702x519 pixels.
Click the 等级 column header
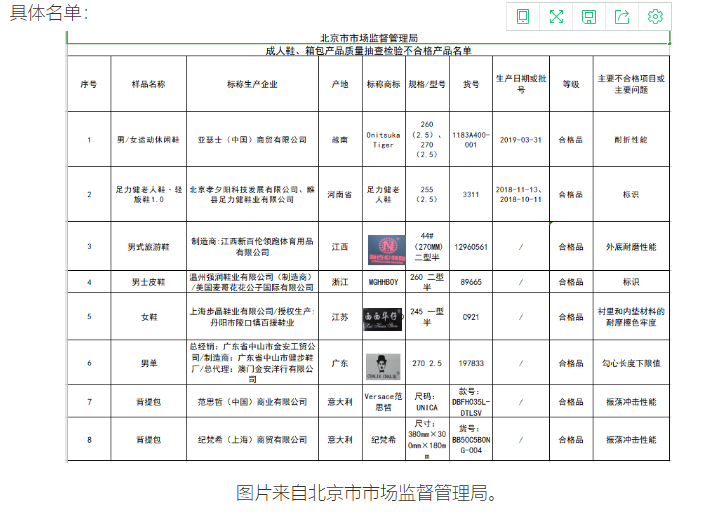(x=570, y=85)
